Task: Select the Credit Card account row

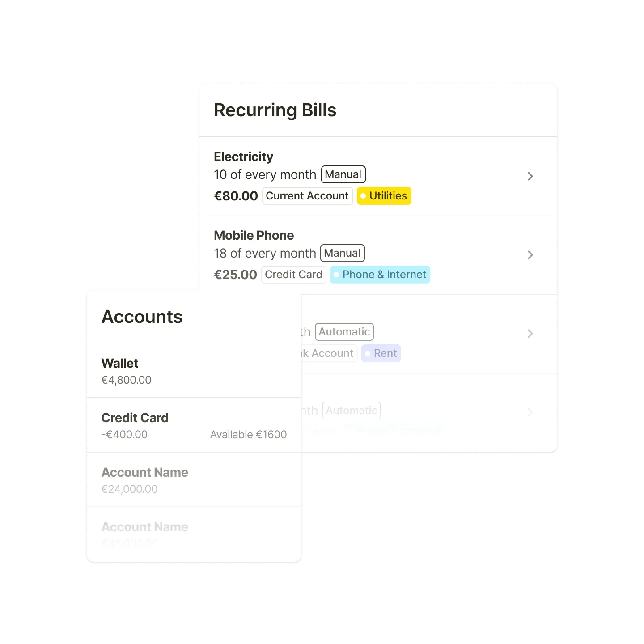Action: coord(135,418)
